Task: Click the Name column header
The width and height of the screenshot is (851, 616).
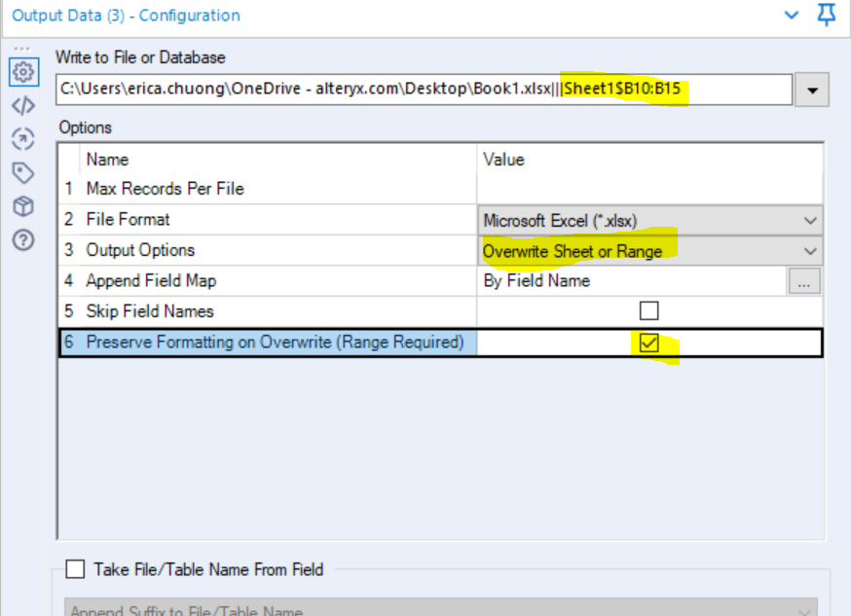Action: coord(108,160)
